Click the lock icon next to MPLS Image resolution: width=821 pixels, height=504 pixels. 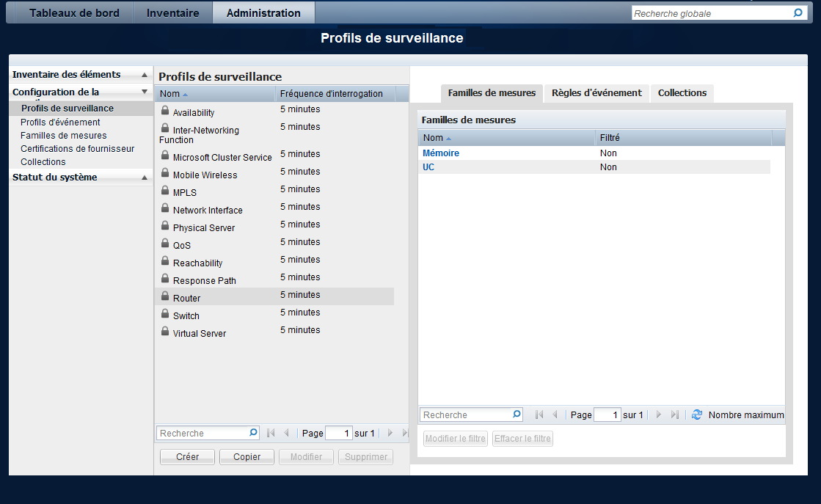point(165,190)
